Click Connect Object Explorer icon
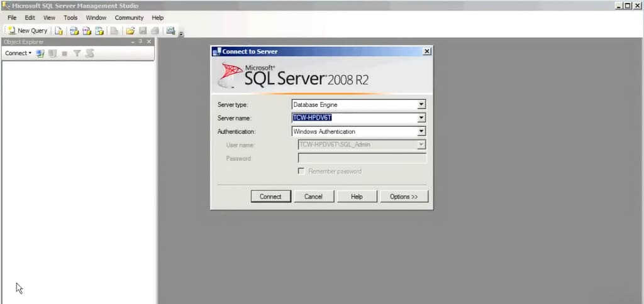This screenshot has width=644, height=304. tap(40, 53)
